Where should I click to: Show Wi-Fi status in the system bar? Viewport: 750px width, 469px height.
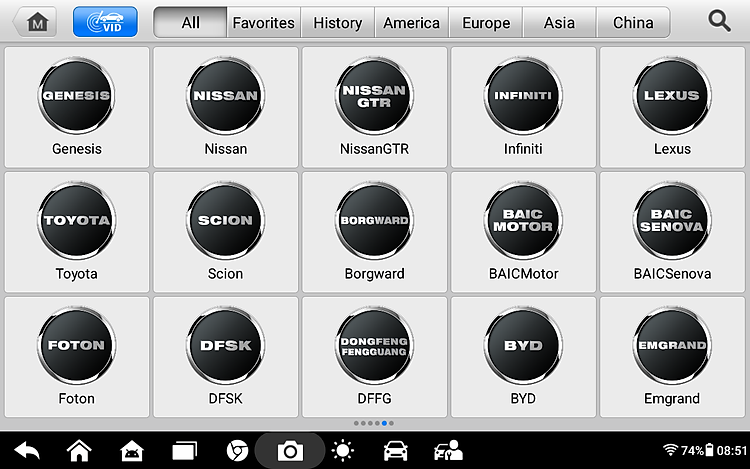click(671, 450)
